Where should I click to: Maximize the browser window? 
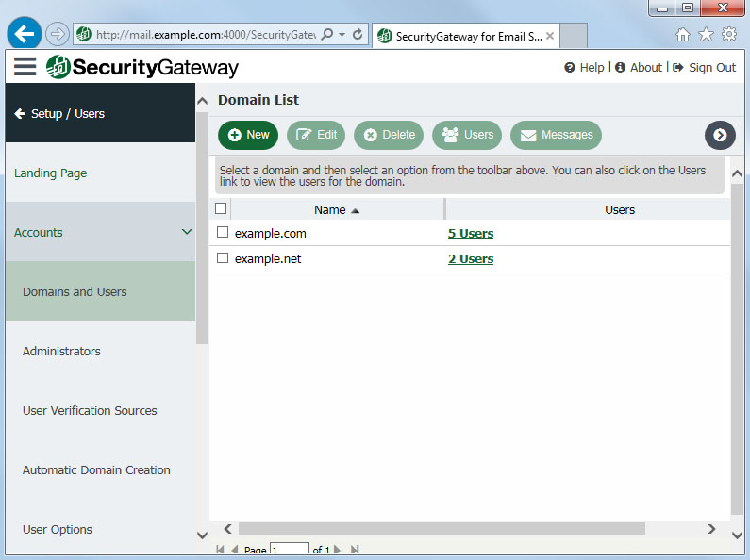pos(688,8)
